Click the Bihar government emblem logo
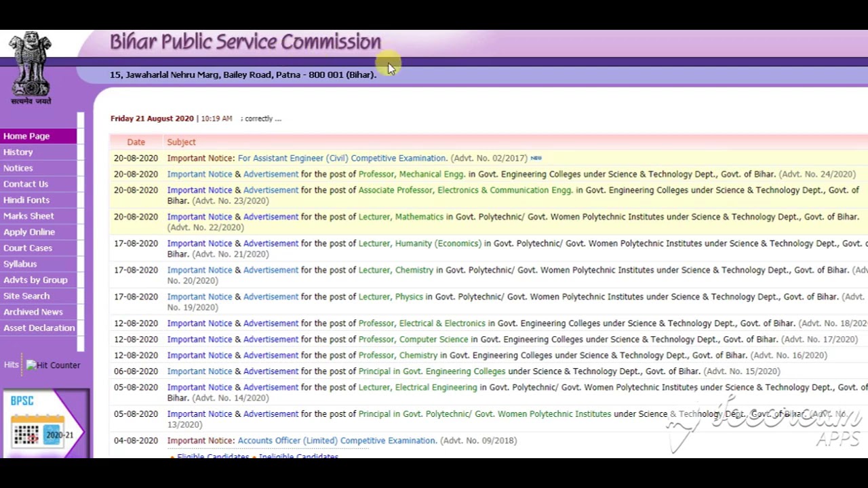 (x=31, y=68)
